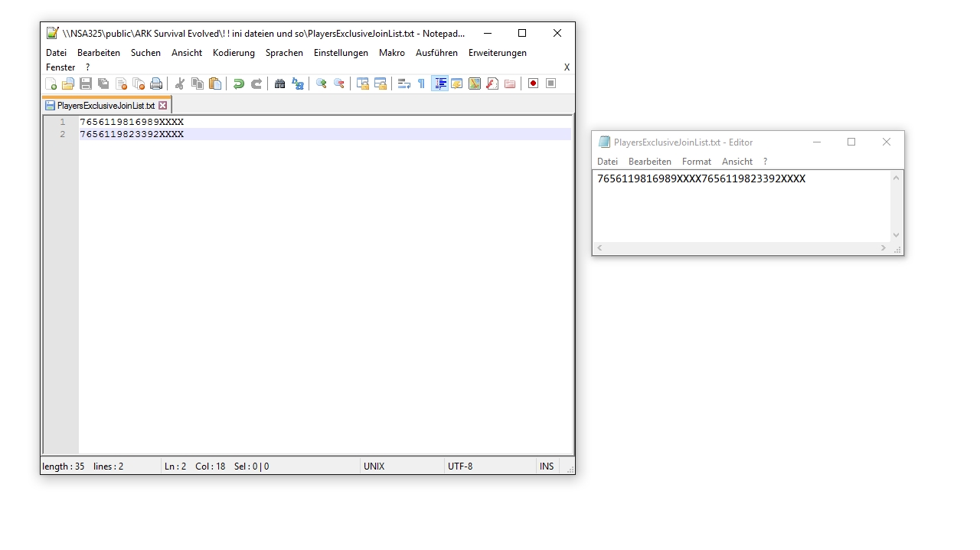Click the INS insert mode status field
This screenshot has height=550, width=980.
tap(547, 466)
